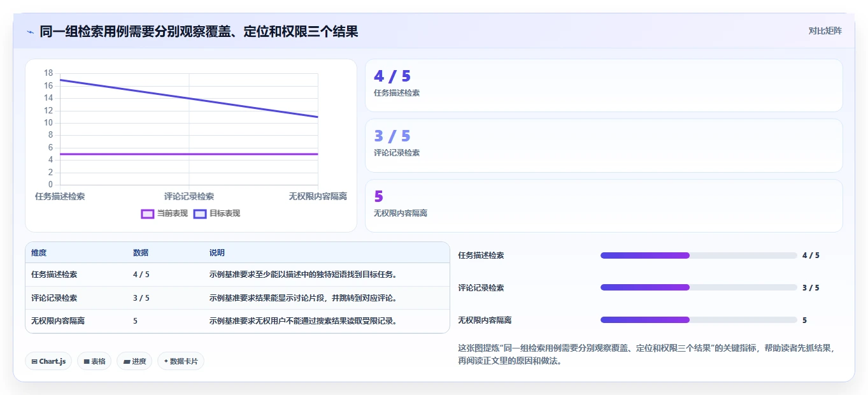Click the 3 / 5 评论记录检索 stat card
Viewport: 868px width, 395px height.
[604, 145]
